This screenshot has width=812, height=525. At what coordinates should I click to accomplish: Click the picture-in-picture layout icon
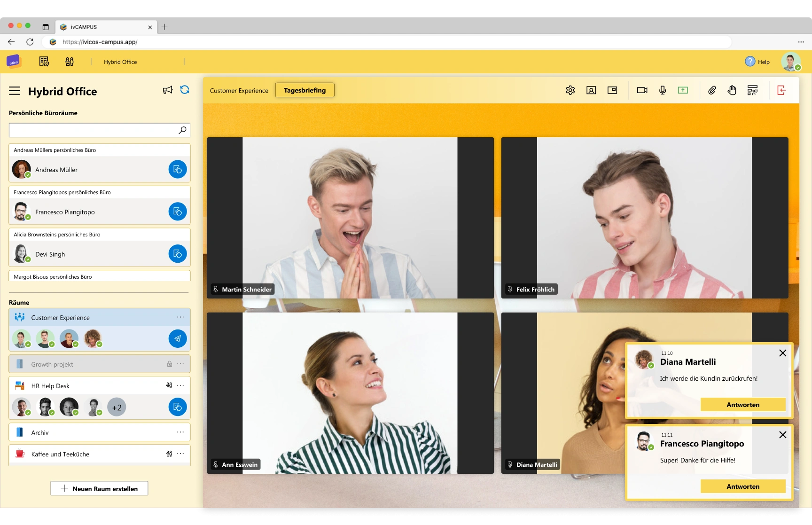click(x=612, y=90)
